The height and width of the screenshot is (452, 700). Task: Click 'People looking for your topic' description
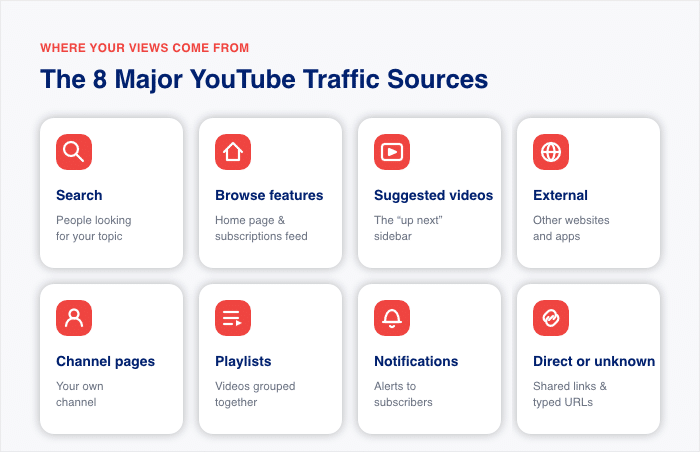(94, 228)
